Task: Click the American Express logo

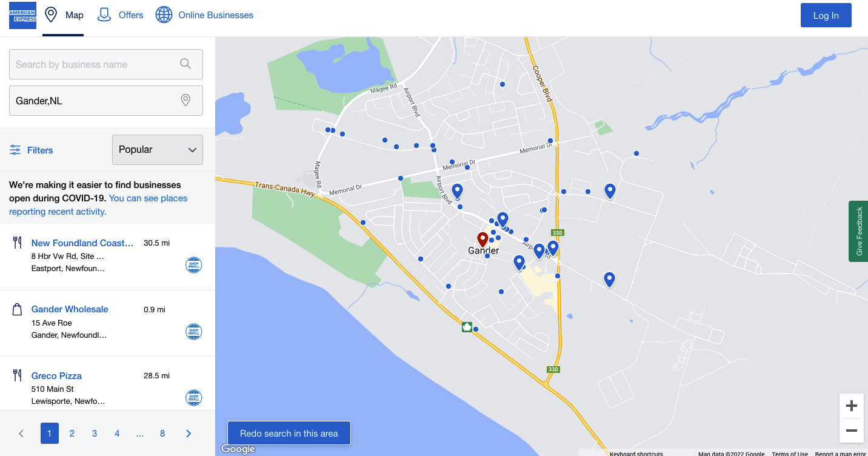Action: [x=22, y=15]
